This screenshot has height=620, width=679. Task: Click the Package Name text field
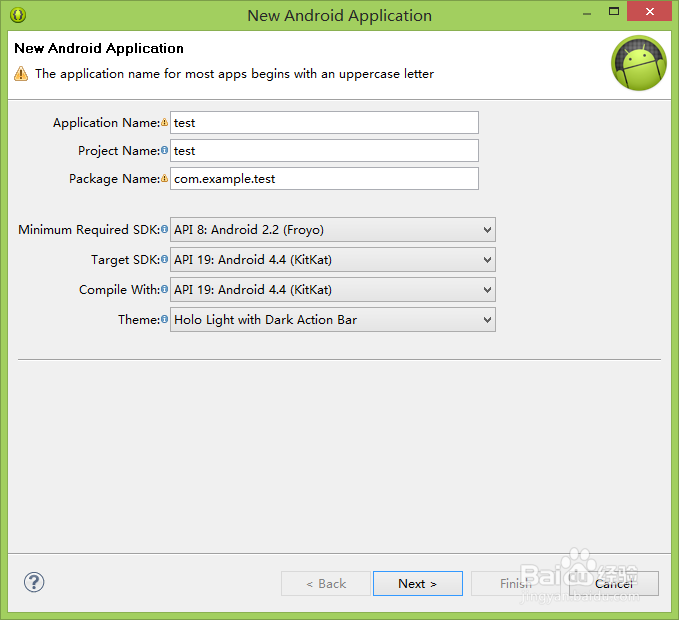[x=324, y=178]
